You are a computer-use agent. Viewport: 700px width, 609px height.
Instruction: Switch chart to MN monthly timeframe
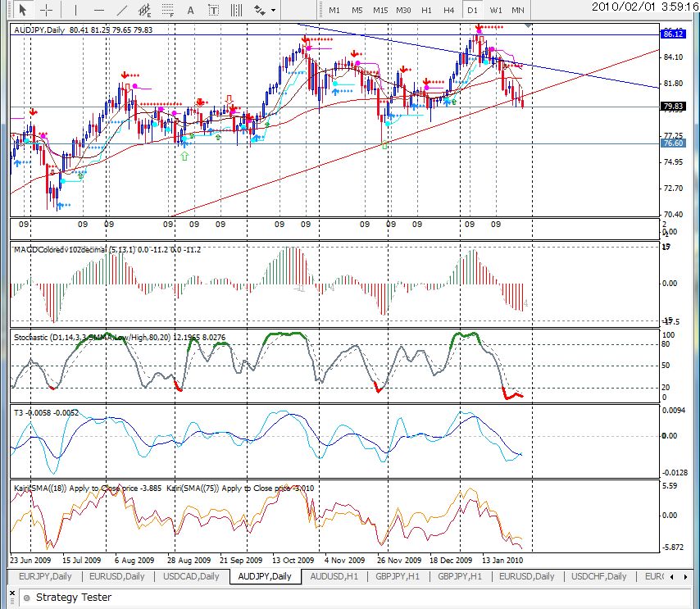tap(518, 10)
